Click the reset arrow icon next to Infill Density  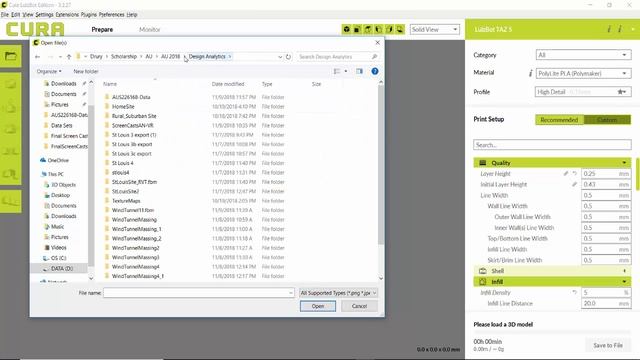(575, 293)
